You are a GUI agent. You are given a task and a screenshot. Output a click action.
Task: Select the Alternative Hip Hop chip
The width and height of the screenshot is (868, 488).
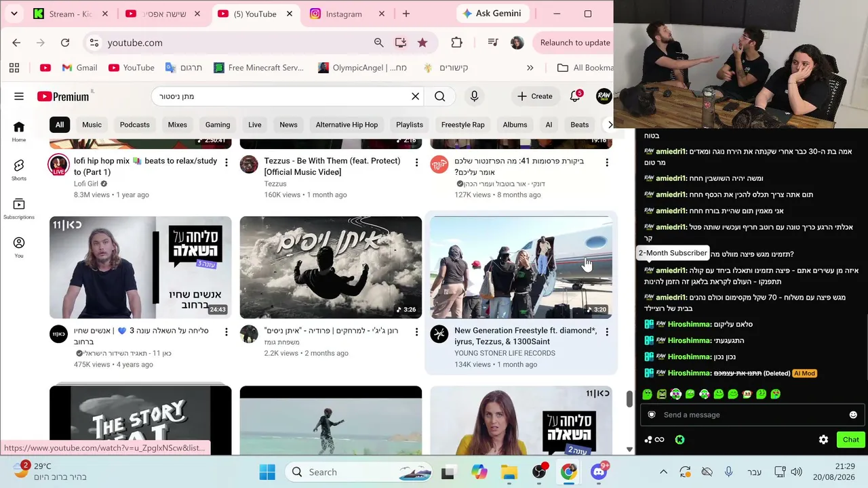click(x=347, y=125)
